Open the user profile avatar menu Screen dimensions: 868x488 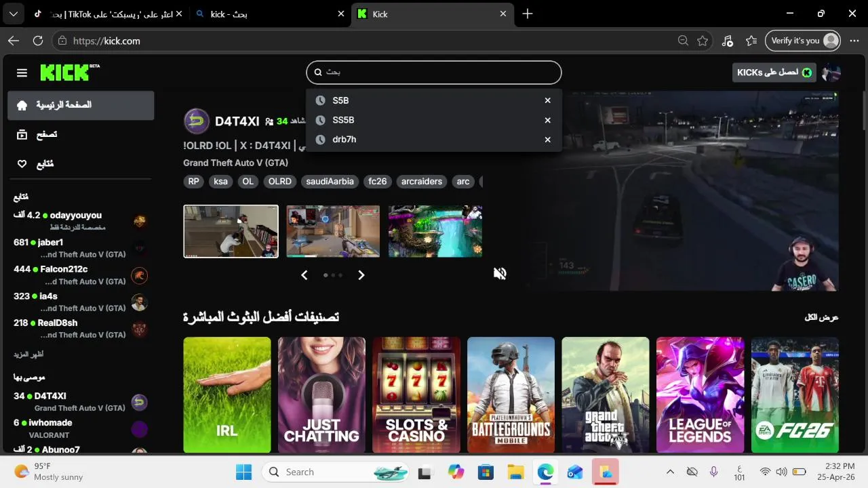(831, 73)
